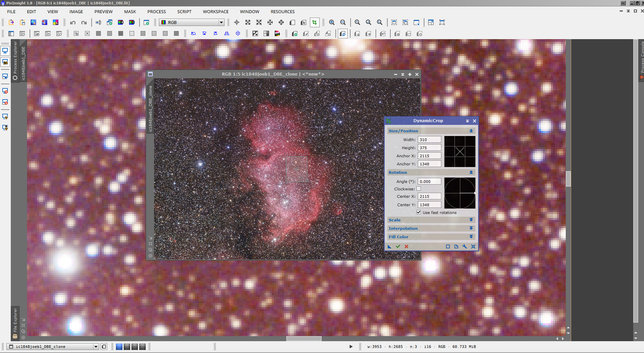The width and height of the screenshot is (644, 353).
Task: Click the Redo arrow in toolbar
Action: point(84,23)
